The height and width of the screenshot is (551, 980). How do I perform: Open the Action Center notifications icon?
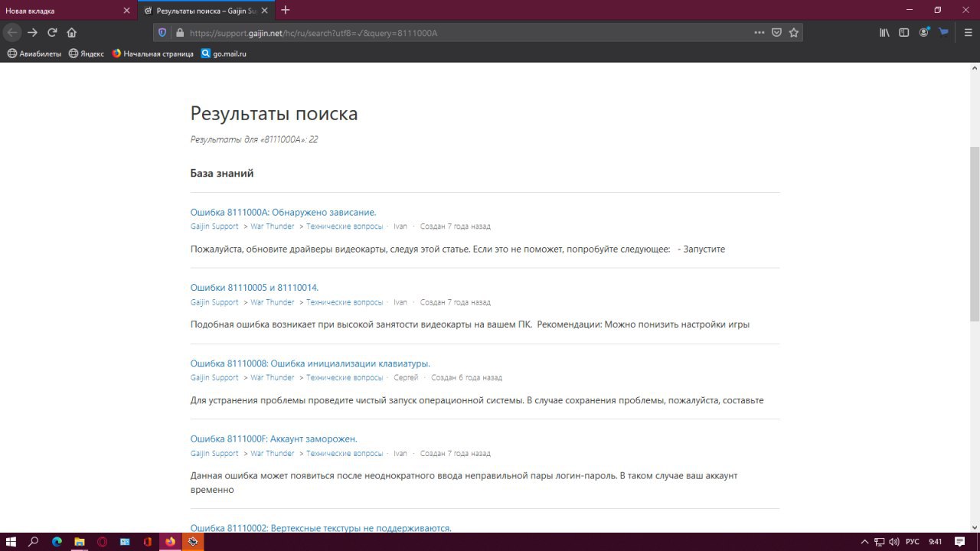pos(960,542)
